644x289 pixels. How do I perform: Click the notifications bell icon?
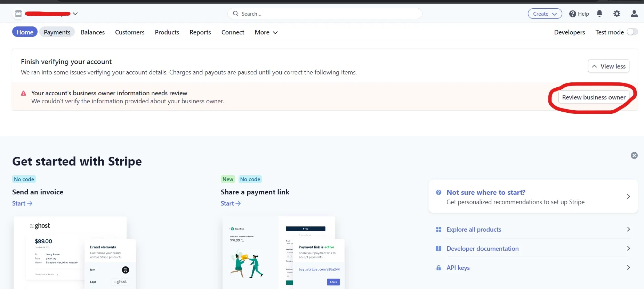click(599, 14)
